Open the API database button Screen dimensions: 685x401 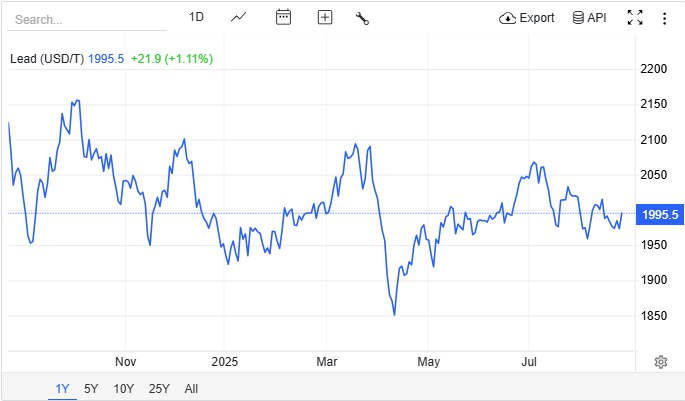pos(590,17)
